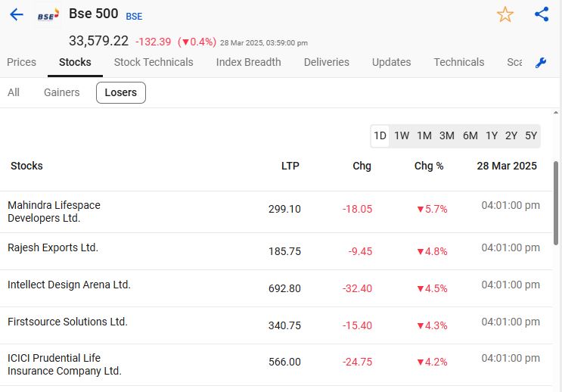The width and height of the screenshot is (562, 392).
Task: Click the vertical scrollbar
Action: tap(557, 202)
